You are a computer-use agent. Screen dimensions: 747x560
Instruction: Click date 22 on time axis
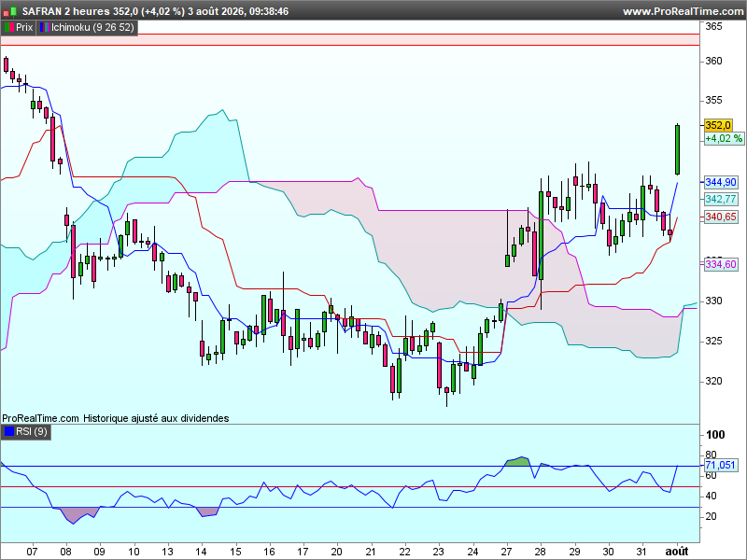click(404, 552)
